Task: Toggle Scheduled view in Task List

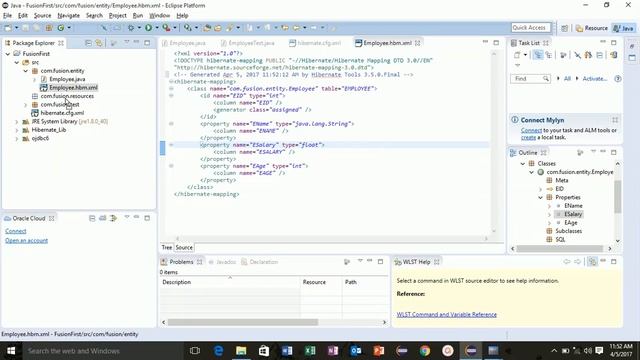Action: pyautogui.click(x=549, y=55)
